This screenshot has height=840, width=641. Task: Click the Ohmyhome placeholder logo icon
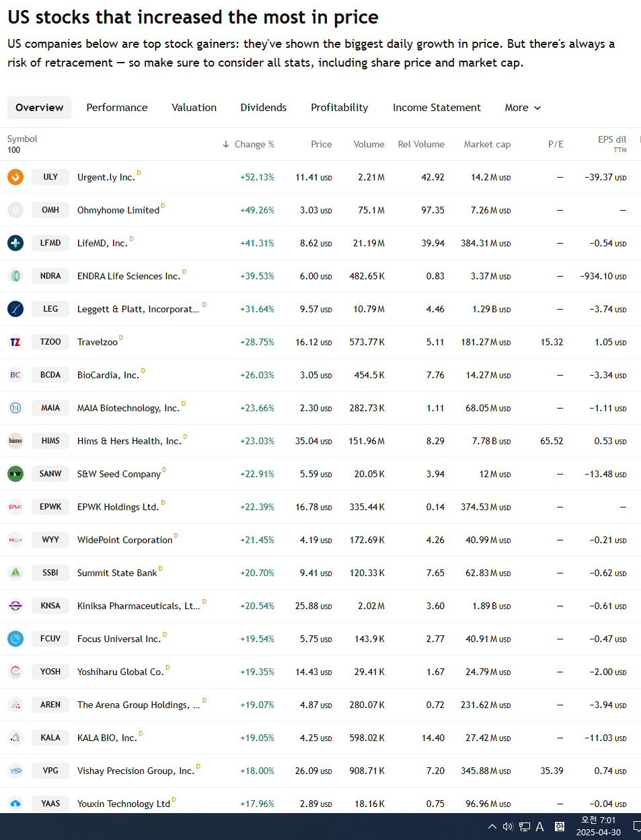point(15,210)
